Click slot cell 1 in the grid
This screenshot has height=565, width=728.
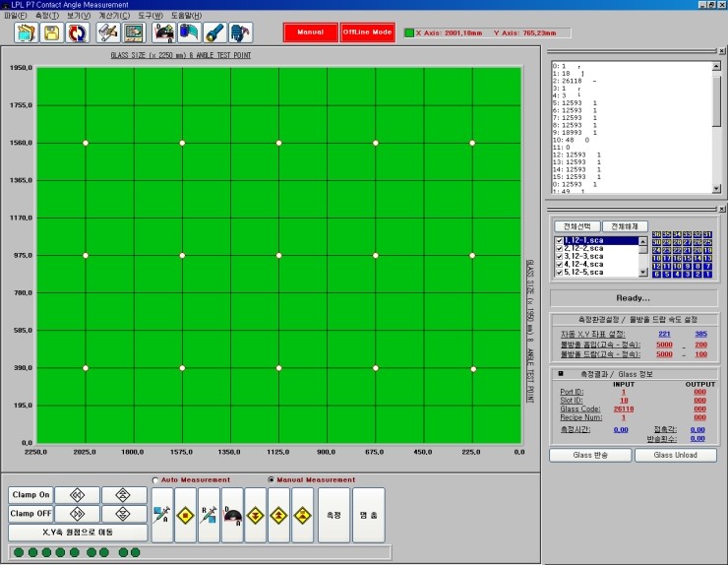707,275
